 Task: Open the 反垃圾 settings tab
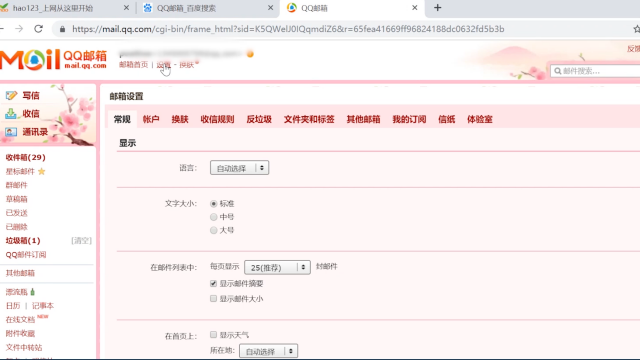[x=259, y=119]
